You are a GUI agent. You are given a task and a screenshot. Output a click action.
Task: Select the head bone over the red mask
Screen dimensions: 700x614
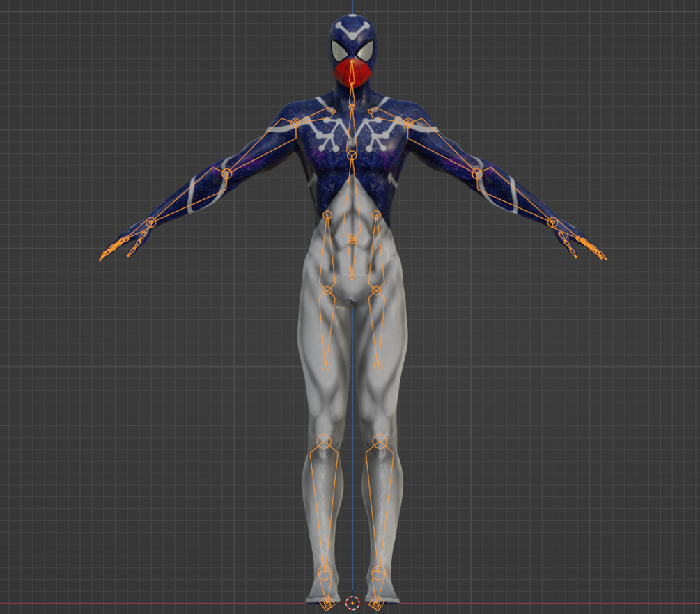[x=352, y=72]
